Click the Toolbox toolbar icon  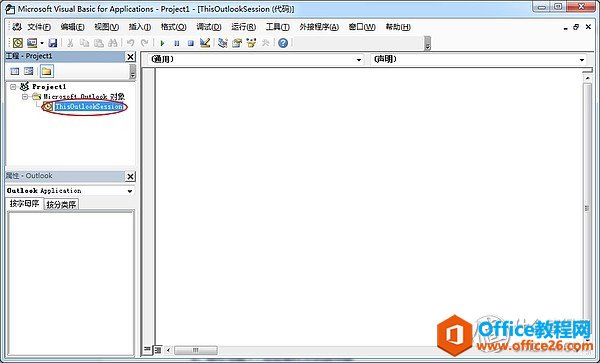click(265, 43)
